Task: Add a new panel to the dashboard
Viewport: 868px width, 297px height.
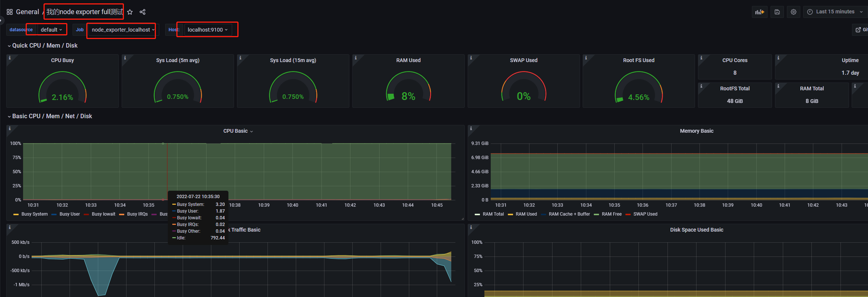Action: (760, 12)
